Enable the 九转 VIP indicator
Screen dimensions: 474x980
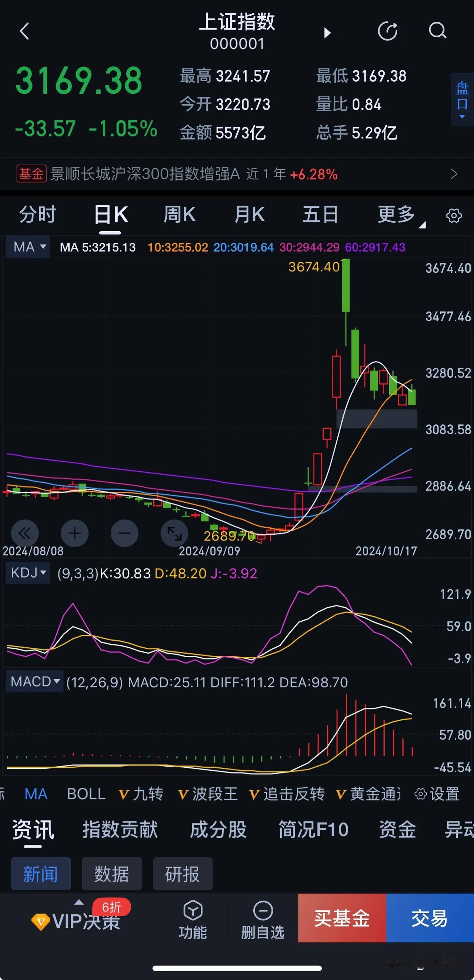pyautogui.click(x=141, y=794)
